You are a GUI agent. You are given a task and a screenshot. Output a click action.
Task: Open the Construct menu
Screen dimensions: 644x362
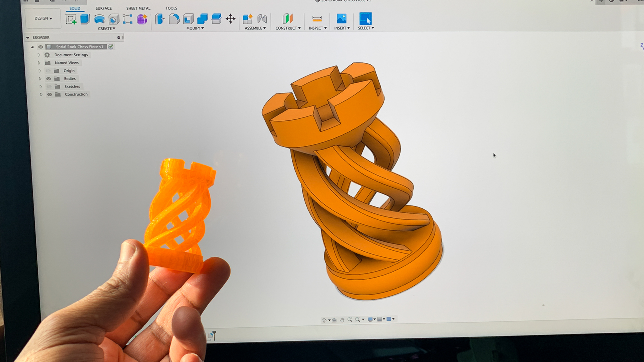click(288, 28)
